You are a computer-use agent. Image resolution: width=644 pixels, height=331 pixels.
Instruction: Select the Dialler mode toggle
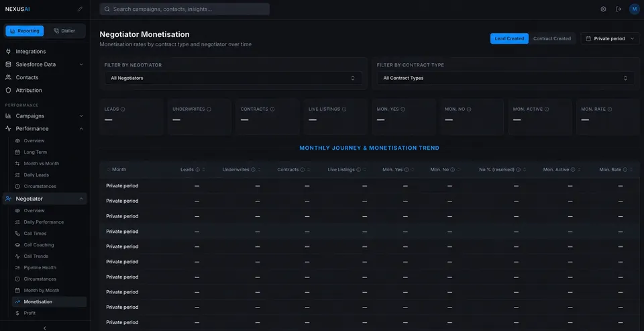click(x=64, y=31)
